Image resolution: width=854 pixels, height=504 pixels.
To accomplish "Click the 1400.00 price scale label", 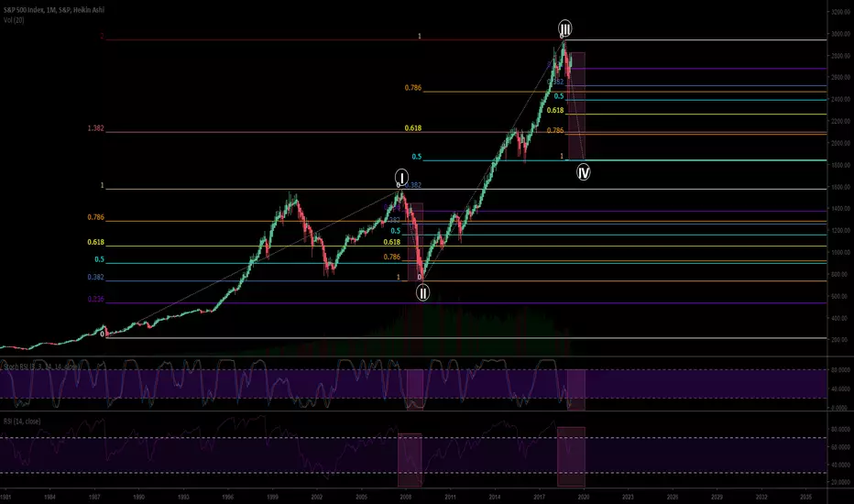I will point(841,209).
